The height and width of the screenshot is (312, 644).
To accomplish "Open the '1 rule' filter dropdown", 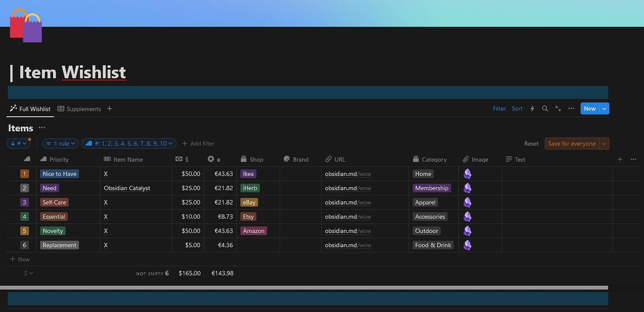I will (60, 143).
